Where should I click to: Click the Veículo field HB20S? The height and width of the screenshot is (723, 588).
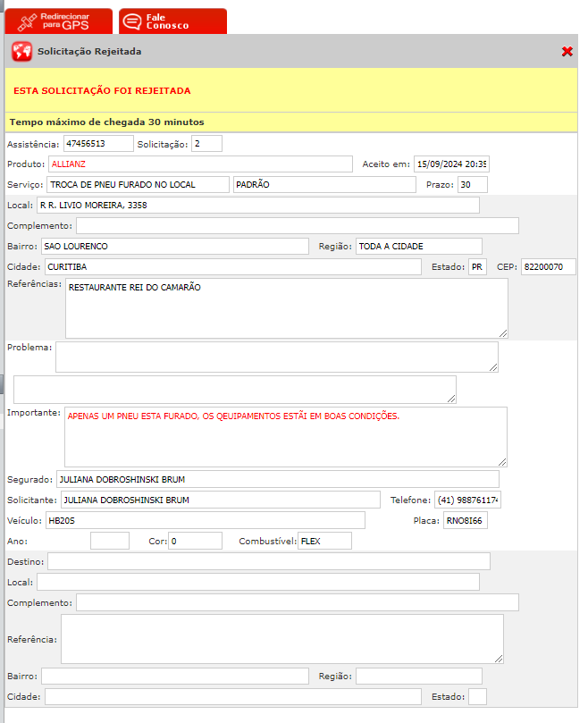[206, 521]
